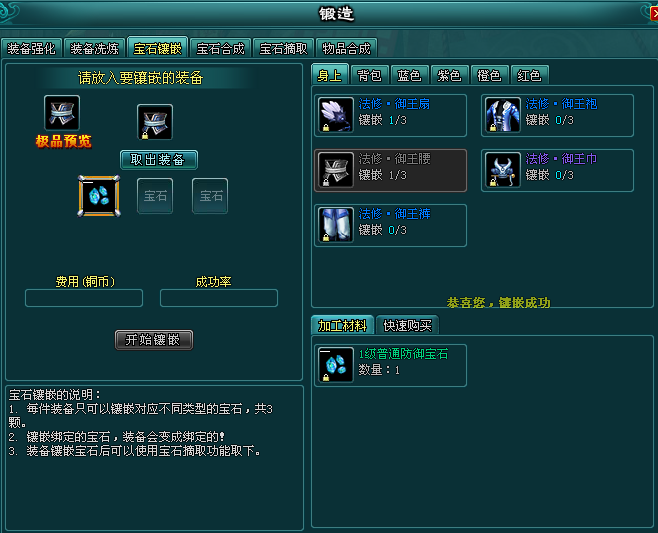
Task: Click the 法修·御王扇 fan equipment icon
Action: tap(335, 115)
